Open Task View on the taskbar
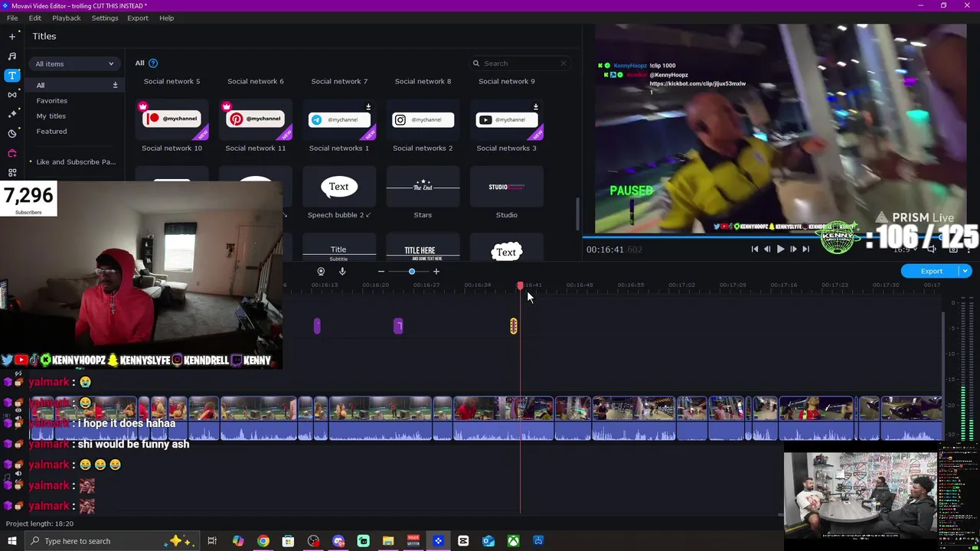 coord(212,541)
